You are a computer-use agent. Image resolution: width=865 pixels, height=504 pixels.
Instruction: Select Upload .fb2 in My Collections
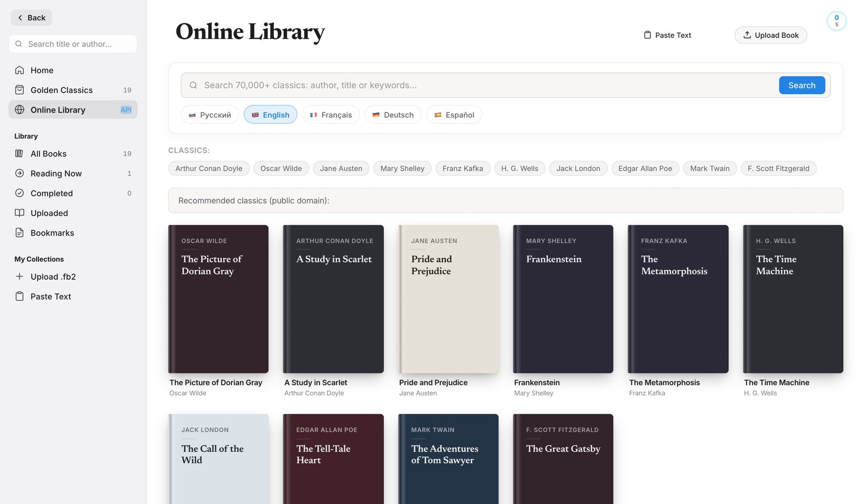pos(73,277)
